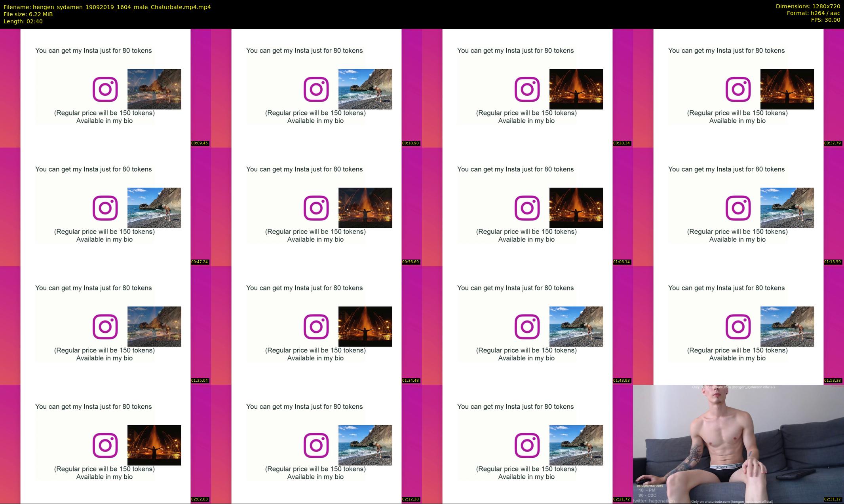This screenshot has height=504, width=844.
Task: Click the beach photo in the 02:12.28 frame
Action: pyautogui.click(x=365, y=445)
